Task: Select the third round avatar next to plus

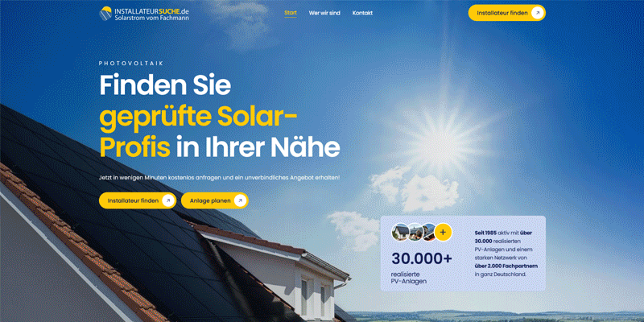Action: pos(429,233)
